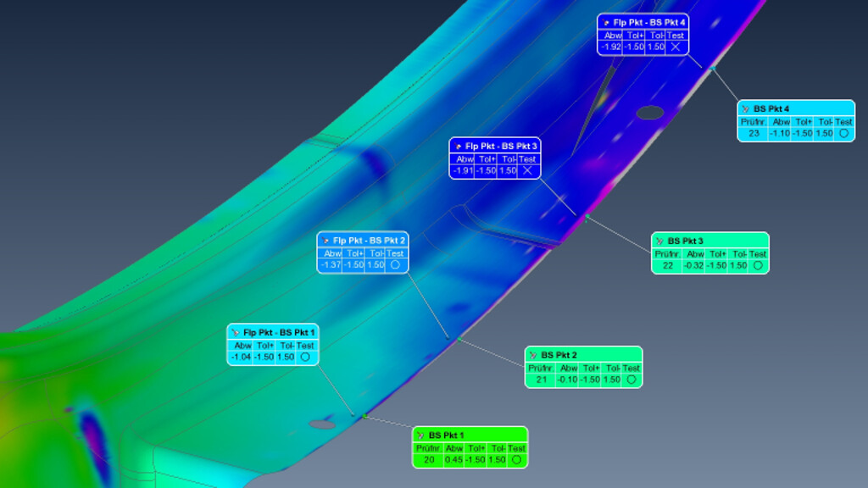The image size is (868, 488).
Task: Click the icon in Flp Pkt - BS Pkt 3 header
Action: 458,146
